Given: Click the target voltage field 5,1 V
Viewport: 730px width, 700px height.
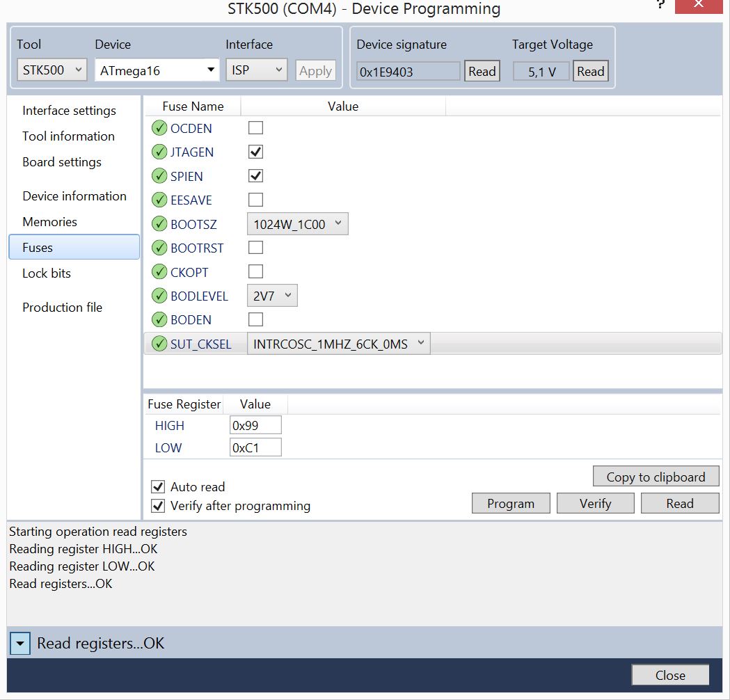Looking at the screenshot, I should pyautogui.click(x=541, y=71).
